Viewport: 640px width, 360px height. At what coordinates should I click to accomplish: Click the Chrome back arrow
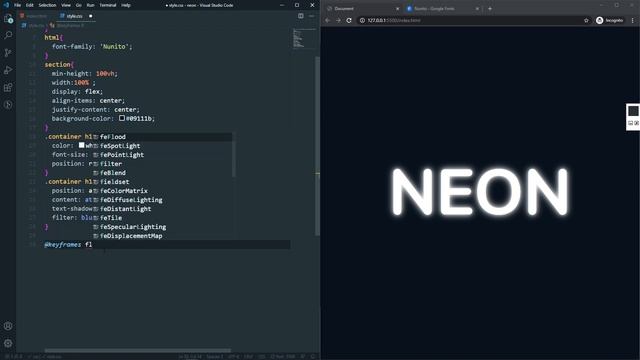[327, 20]
